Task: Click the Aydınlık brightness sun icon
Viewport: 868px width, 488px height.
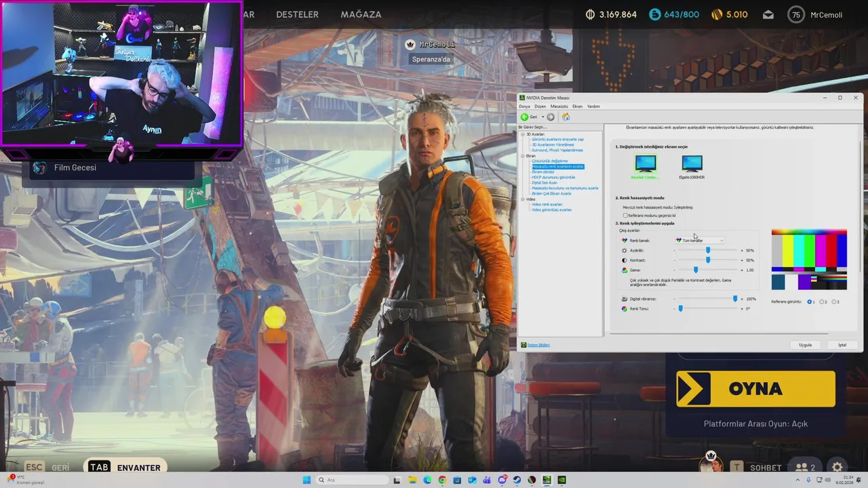Action: [624, 250]
